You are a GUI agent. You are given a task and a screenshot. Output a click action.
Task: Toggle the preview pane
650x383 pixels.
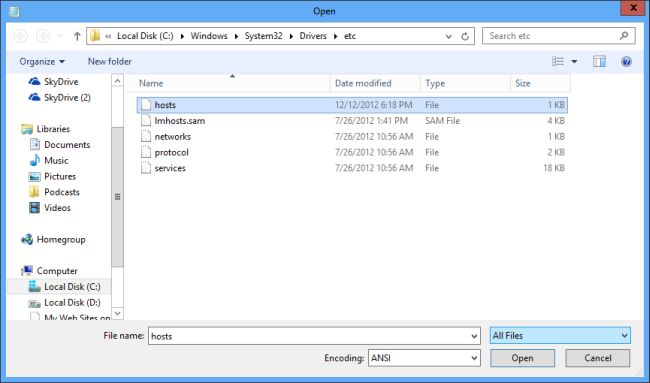(x=599, y=61)
